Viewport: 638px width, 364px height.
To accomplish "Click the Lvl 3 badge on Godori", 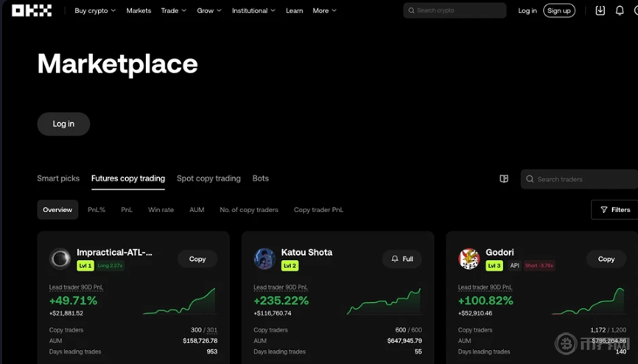I will click(x=494, y=266).
